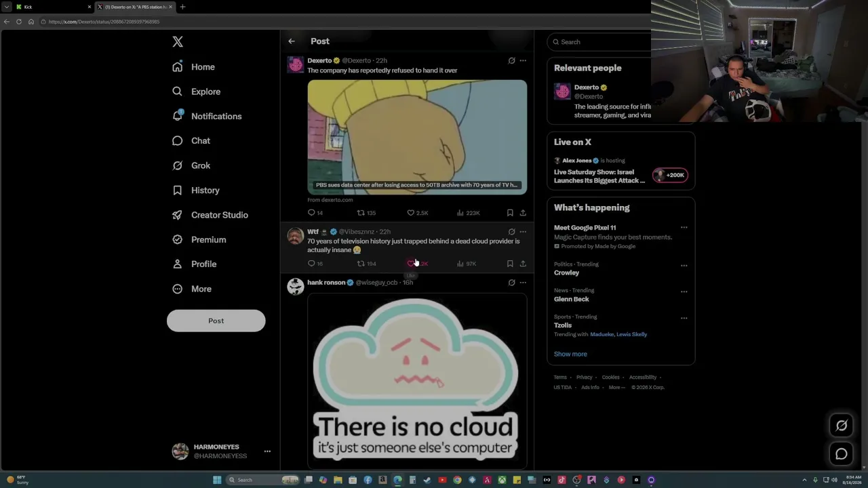The width and height of the screenshot is (868, 488).
Task: Reload the page in the browser
Action: [19, 22]
